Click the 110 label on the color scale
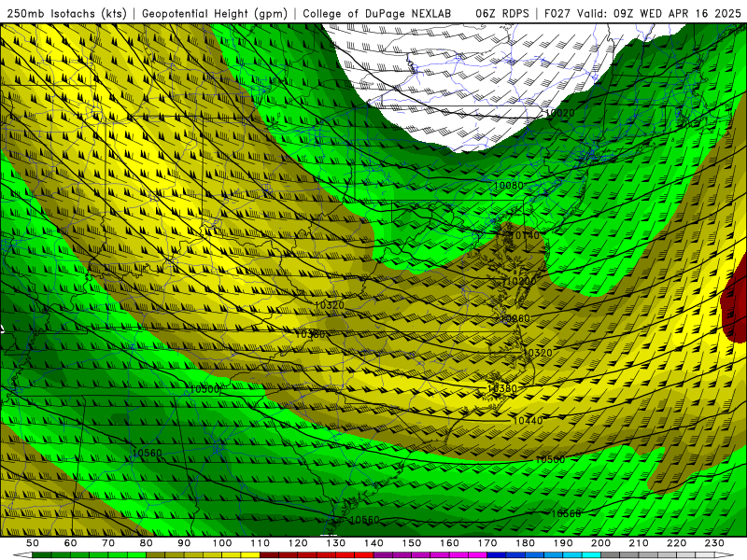Screen dimensions: 747x560 click(x=261, y=543)
